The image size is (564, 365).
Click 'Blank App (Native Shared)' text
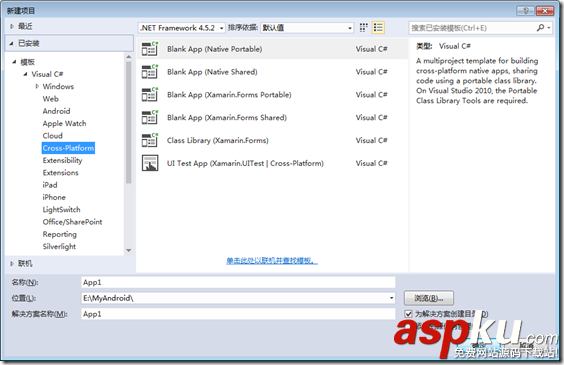212,72
